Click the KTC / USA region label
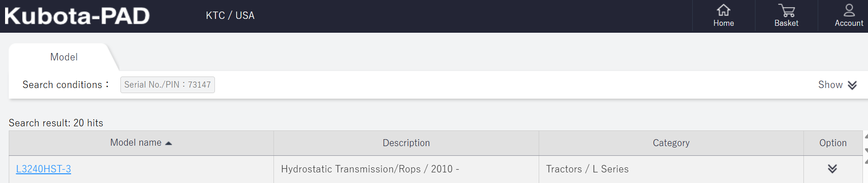The image size is (868, 183). click(230, 16)
